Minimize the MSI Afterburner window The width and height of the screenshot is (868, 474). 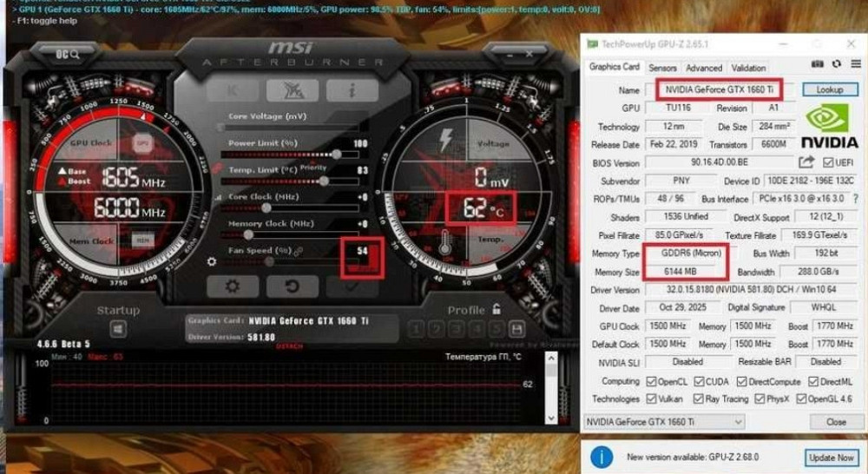click(x=510, y=55)
